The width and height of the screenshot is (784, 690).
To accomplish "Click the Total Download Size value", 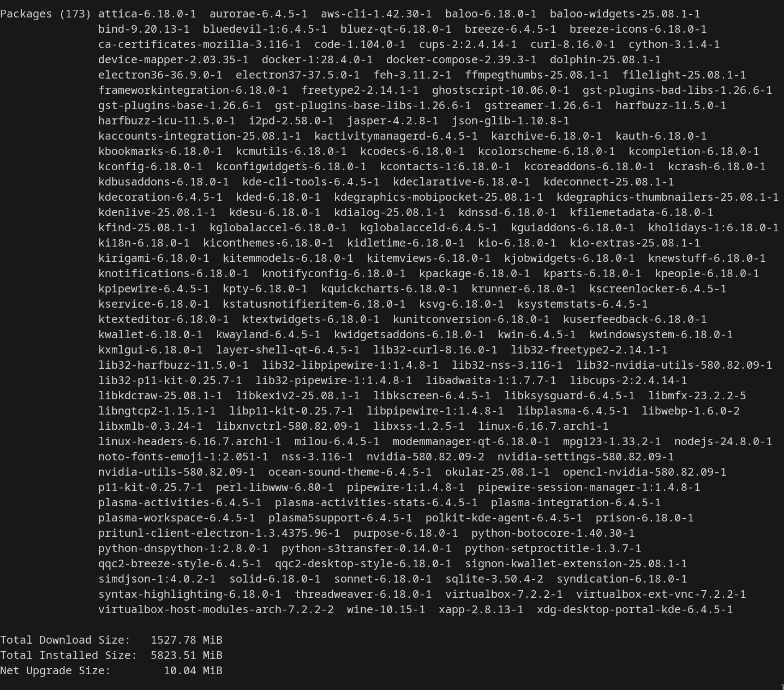I will [187, 640].
